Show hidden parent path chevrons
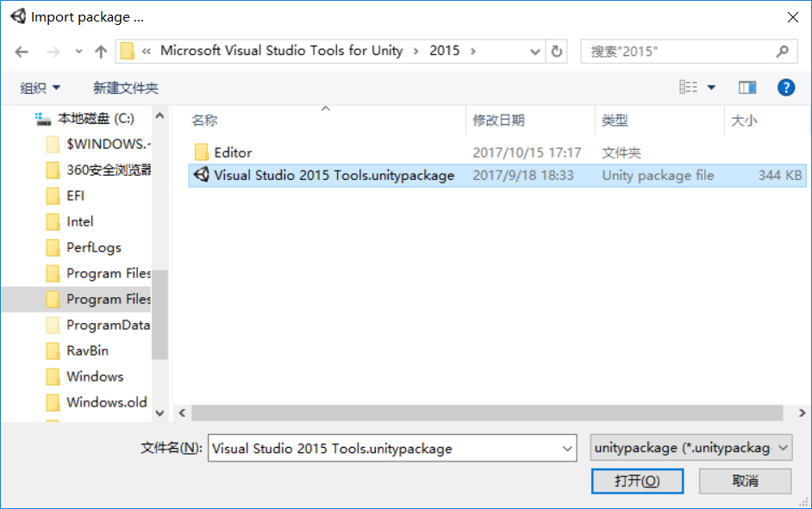812x509 pixels. [x=147, y=51]
